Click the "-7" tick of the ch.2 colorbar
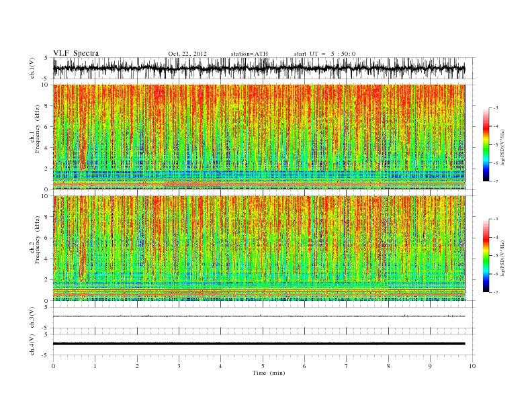The width and height of the screenshot is (532, 411). tap(496, 292)
